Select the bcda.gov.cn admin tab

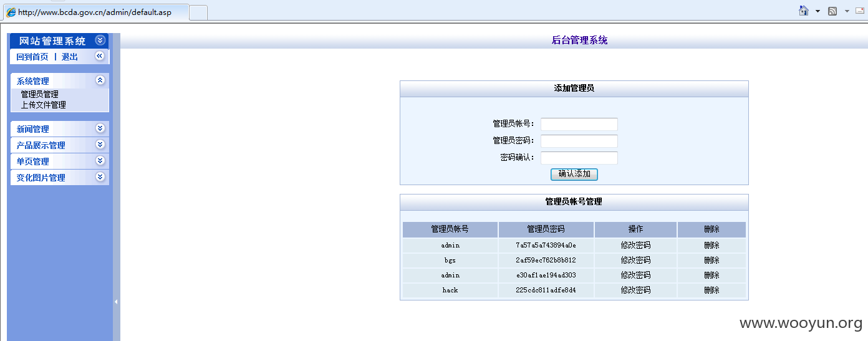(95, 12)
